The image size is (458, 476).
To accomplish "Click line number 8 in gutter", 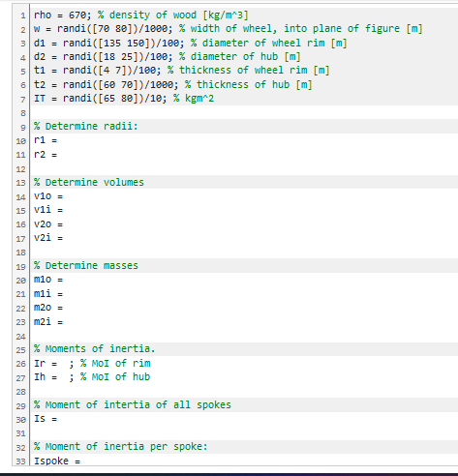I will [23, 113].
